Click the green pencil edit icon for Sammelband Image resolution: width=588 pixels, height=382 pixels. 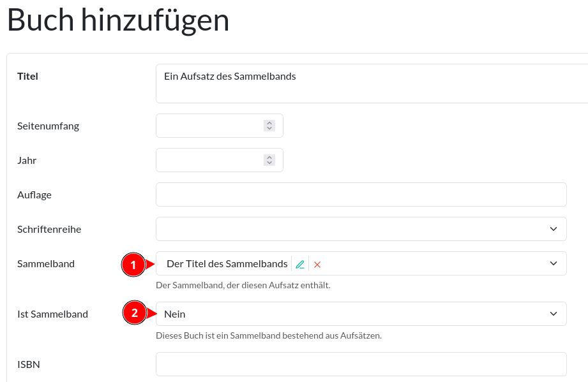pos(300,265)
